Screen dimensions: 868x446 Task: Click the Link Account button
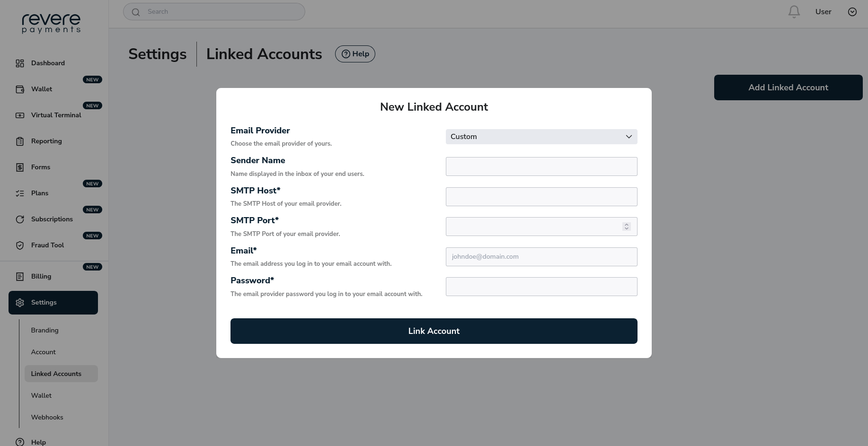pyautogui.click(x=434, y=331)
